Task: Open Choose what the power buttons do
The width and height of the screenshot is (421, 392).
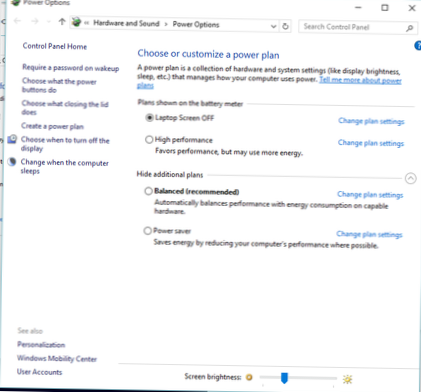Action: point(59,85)
